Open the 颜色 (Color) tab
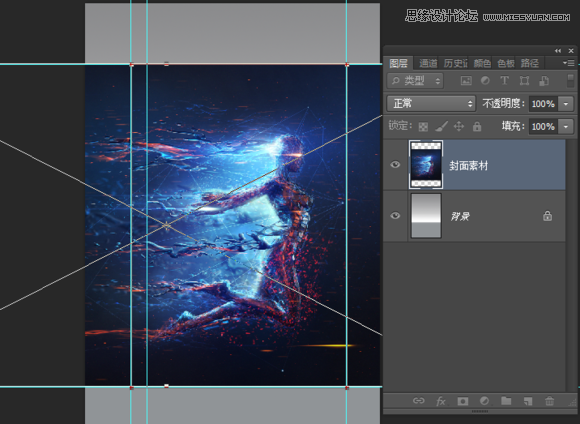The height and width of the screenshot is (424, 580). click(x=482, y=63)
